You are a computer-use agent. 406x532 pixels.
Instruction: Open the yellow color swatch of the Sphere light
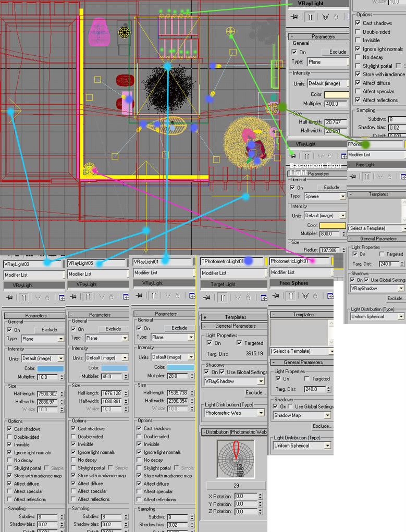(333, 225)
